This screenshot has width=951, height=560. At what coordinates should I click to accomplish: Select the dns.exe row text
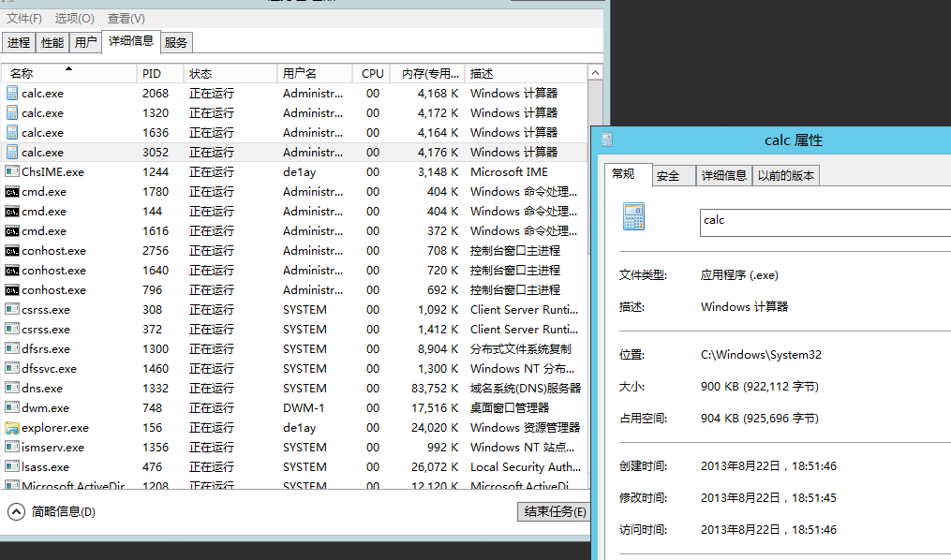pyautogui.click(x=42, y=389)
